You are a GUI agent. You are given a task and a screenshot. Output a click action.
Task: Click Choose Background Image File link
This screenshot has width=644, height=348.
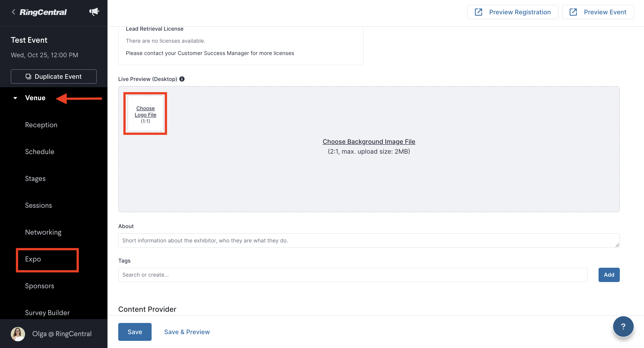[369, 142]
